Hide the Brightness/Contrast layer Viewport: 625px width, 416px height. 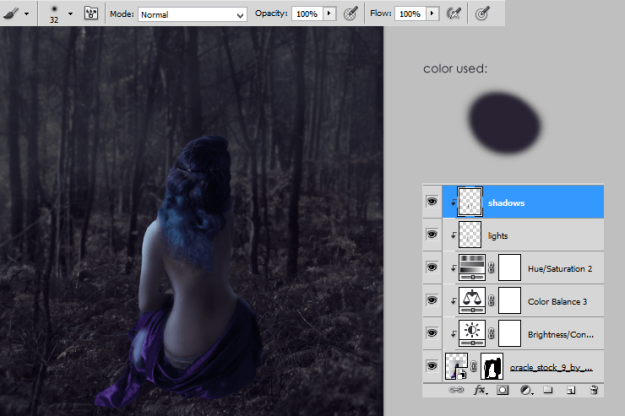pyautogui.click(x=432, y=333)
